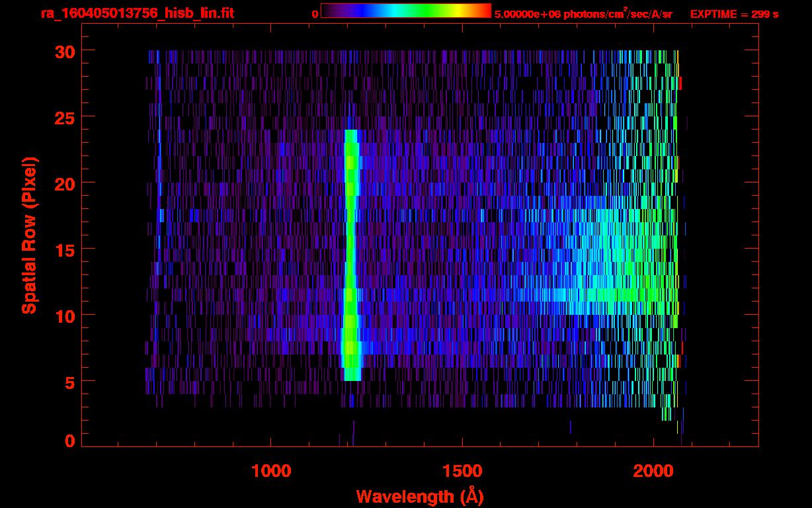This screenshot has height=508, width=812.
Task: Click the 5.00000e+06 photons/cm²/sec/A/sr label
Action: coord(583,13)
